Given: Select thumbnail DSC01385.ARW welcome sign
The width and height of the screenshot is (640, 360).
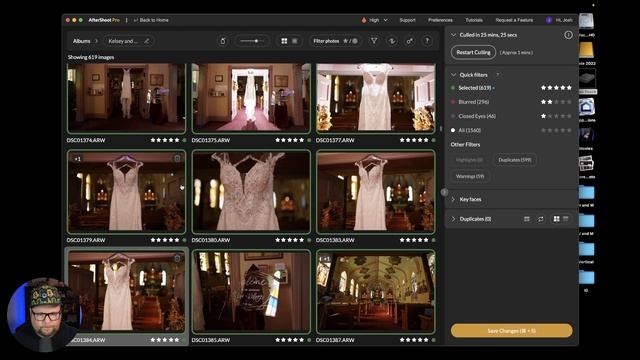Looking at the screenshot, I should pos(251,291).
